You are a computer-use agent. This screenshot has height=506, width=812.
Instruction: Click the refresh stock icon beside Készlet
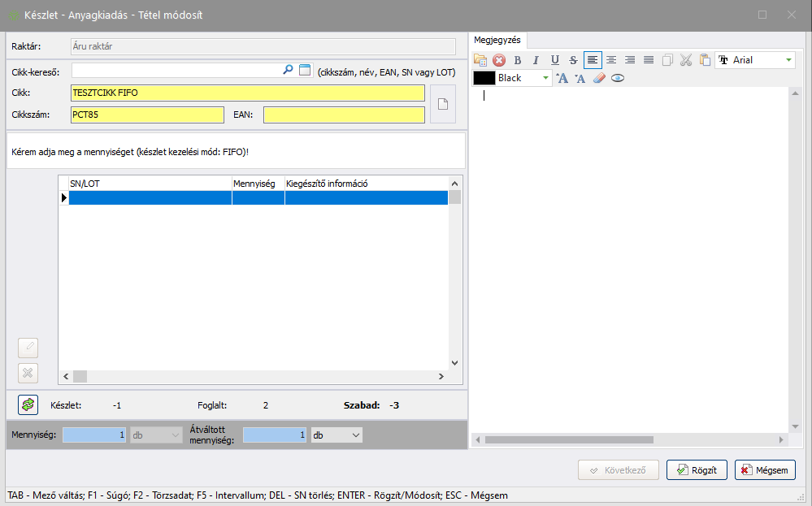tap(28, 404)
